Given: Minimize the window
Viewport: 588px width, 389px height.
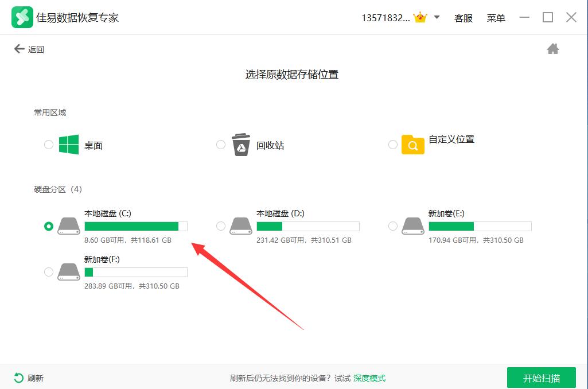Looking at the screenshot, I should click(524, 17).
